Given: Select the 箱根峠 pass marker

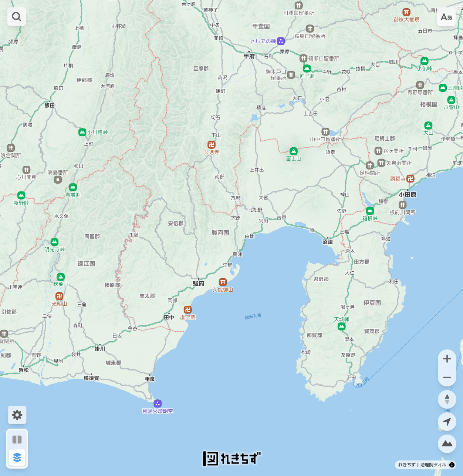Looking at the screenshot, I should [370, 211].
